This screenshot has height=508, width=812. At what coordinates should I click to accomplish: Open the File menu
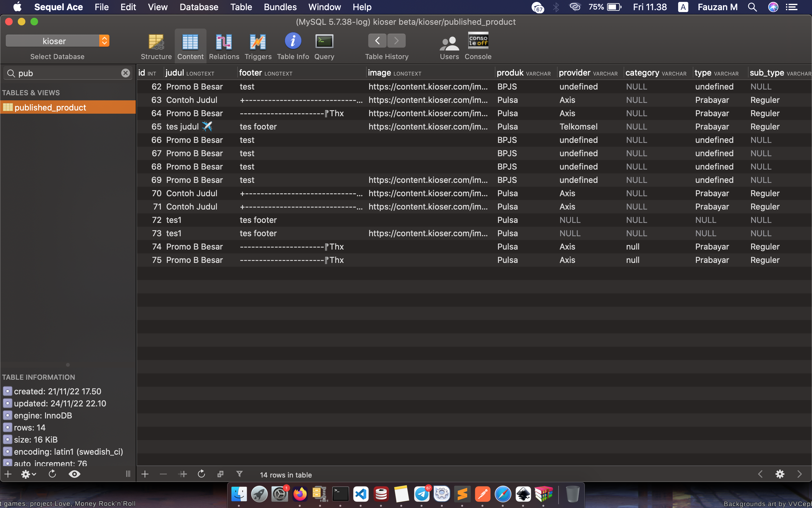(101, 7)
